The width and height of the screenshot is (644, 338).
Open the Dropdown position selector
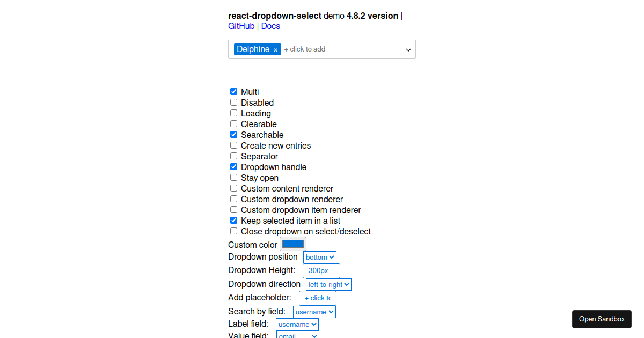[x=319, y=257]
